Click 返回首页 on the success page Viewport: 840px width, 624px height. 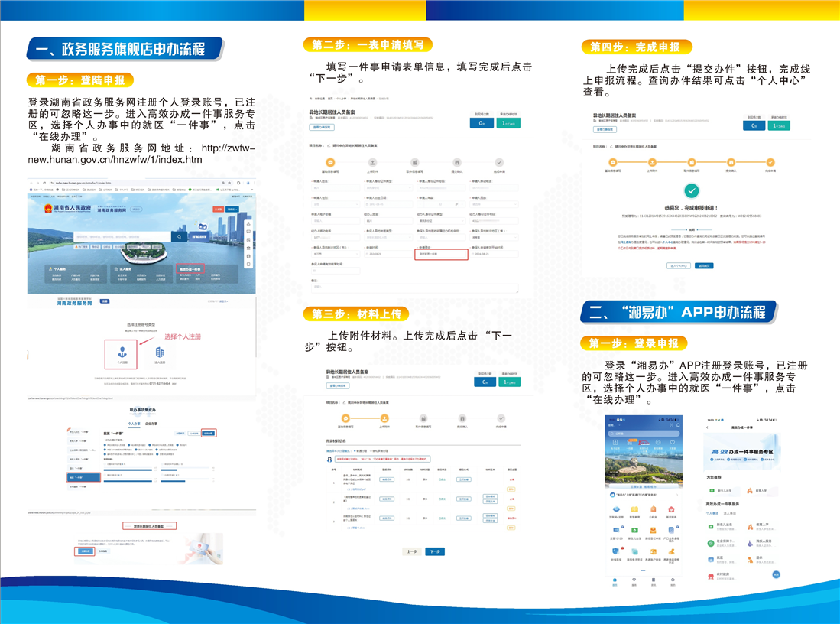tap(704, 266)
